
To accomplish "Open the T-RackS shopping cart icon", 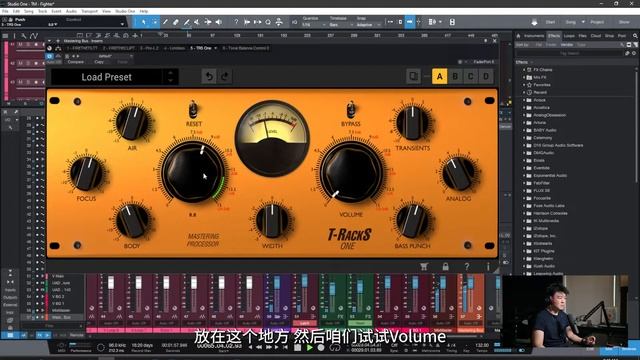I will 424,267.
